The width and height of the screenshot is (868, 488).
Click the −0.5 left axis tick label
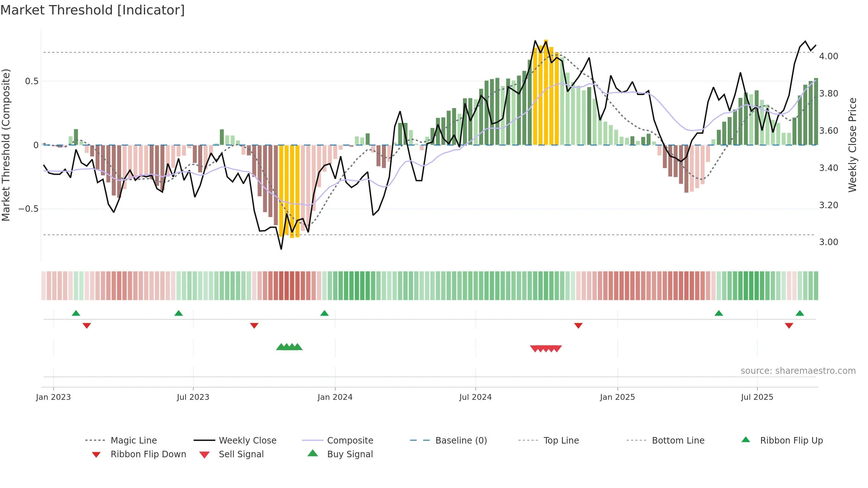[29, 209]
